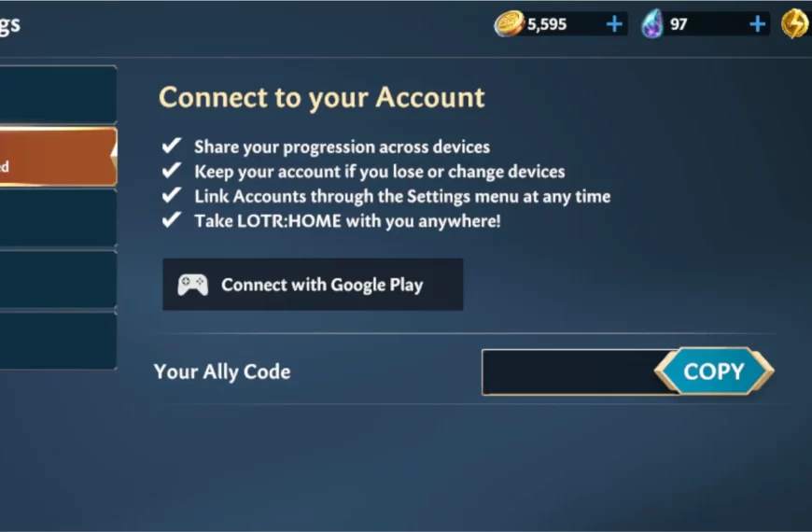Click checkmark beside Share your progression
The width and height of the screenshot is (812, 532).
click(x=172, y=146)
